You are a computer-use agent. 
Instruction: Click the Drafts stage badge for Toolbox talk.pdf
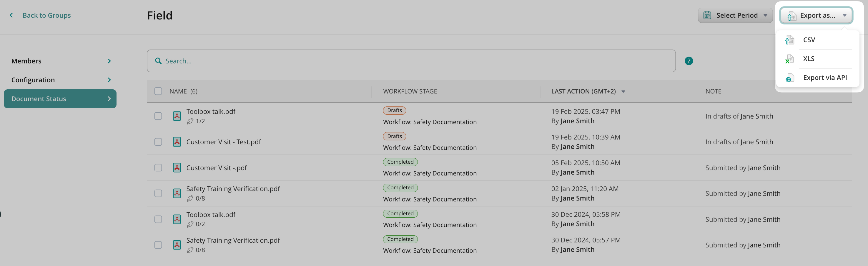[x=394, y=110]
